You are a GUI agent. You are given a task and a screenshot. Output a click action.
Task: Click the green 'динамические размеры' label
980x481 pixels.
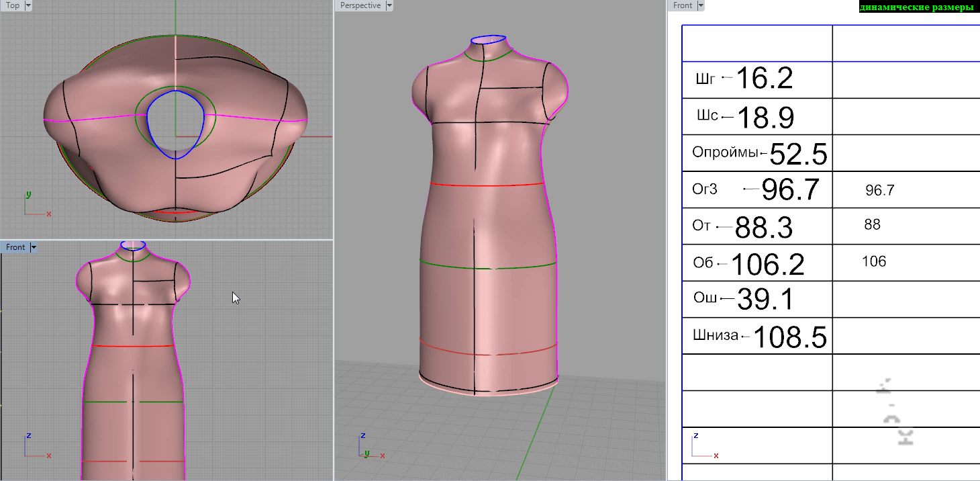click(916, 7)
